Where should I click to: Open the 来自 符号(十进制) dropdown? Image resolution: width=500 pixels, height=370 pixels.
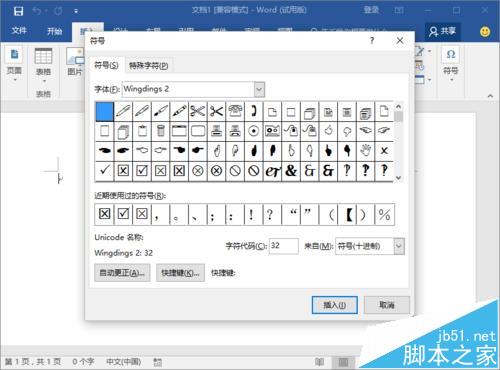click(x=399, y=246)
